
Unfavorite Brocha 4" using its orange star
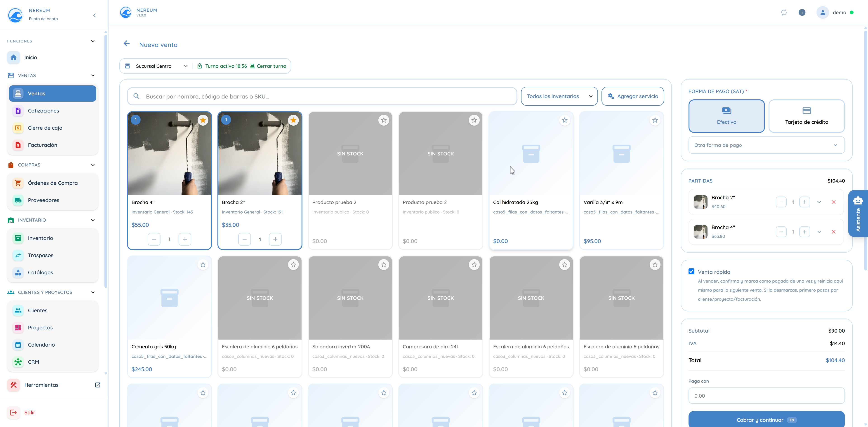203,120
